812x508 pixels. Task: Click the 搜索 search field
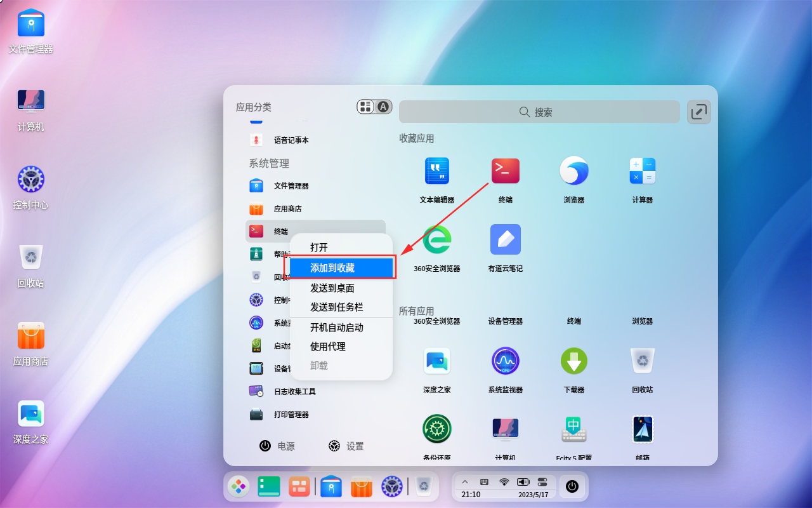539,112
